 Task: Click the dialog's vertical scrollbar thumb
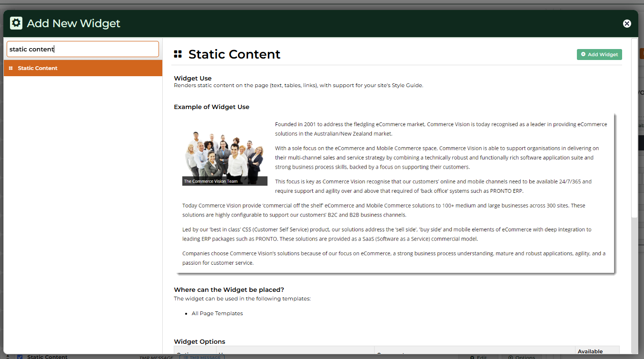point(634,128)
